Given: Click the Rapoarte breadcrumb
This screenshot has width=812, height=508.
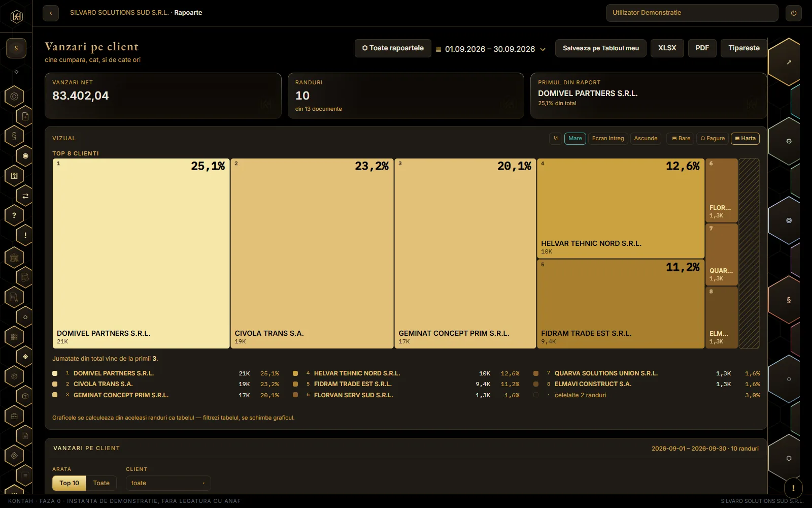Looking at the screenshot, I should click(188, 13).
